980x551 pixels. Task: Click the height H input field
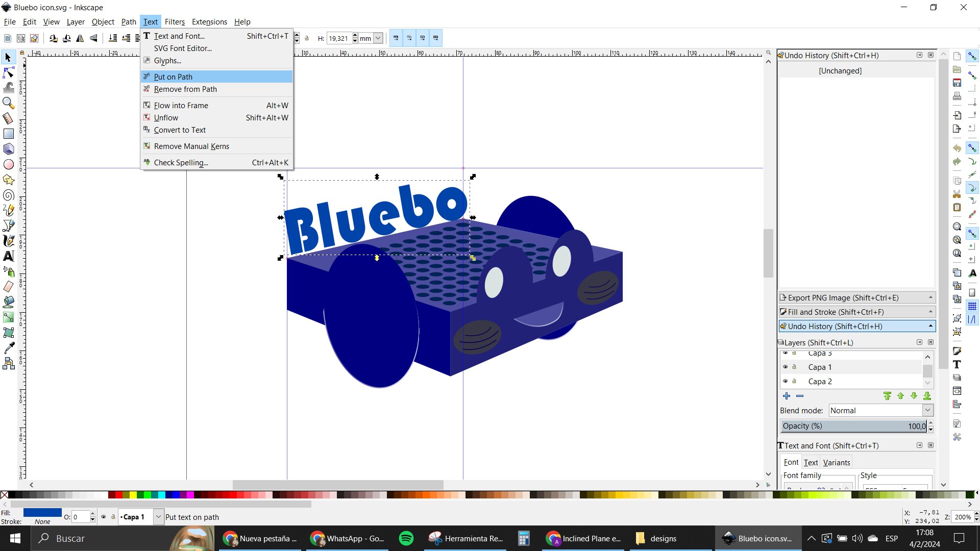pos(338,38)
